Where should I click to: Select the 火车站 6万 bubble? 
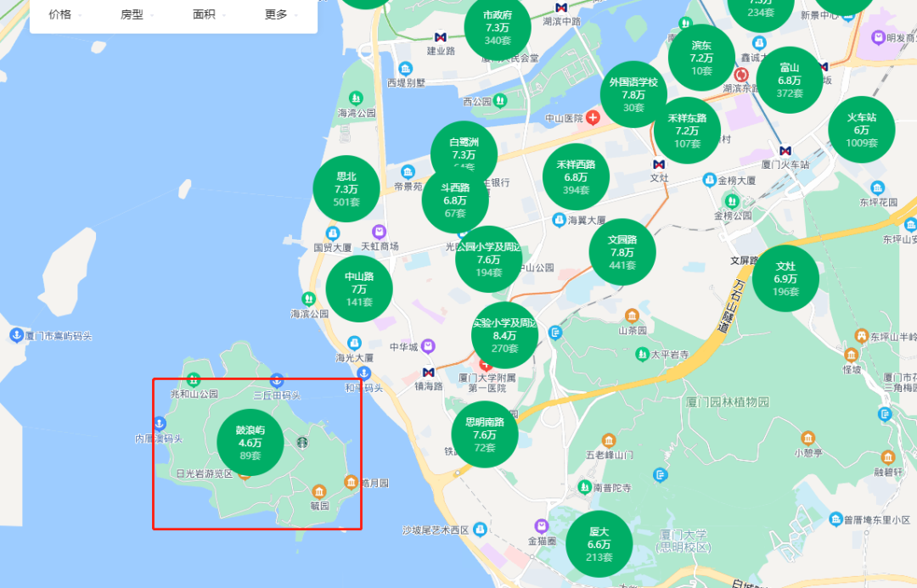pos(862,129)
